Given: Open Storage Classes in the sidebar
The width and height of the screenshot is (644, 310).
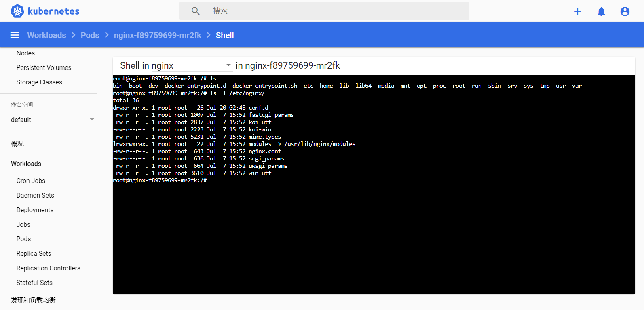Looking at the screenshot, I should point(39,82).
